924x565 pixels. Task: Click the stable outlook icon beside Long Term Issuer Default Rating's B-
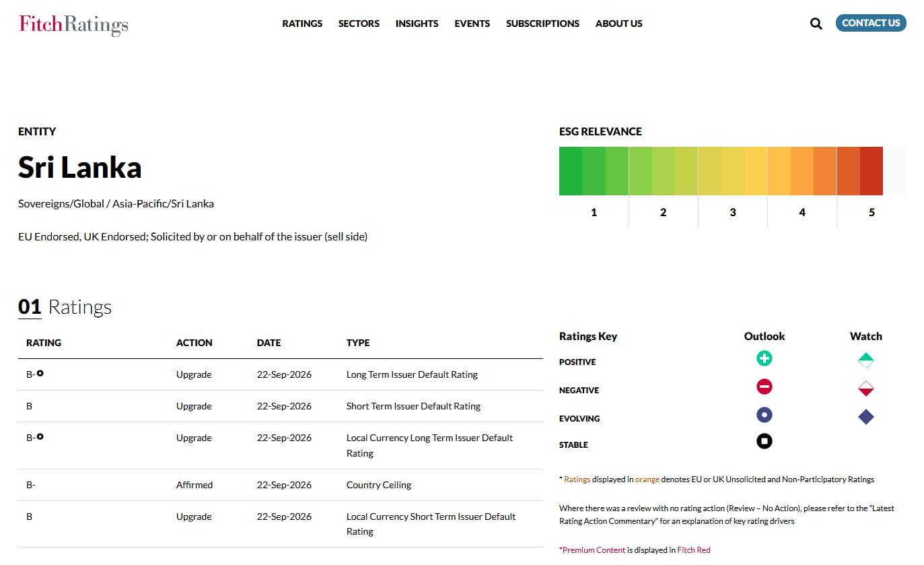[x=40, y=373]
